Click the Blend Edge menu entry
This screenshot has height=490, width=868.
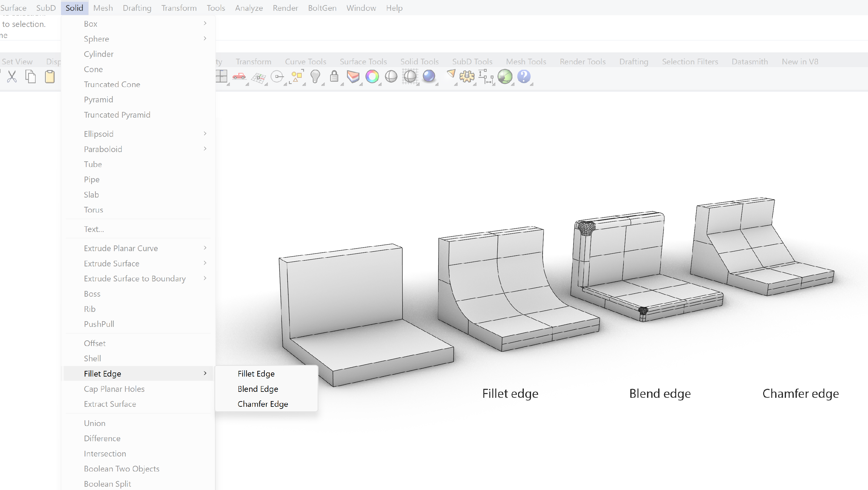257,389
